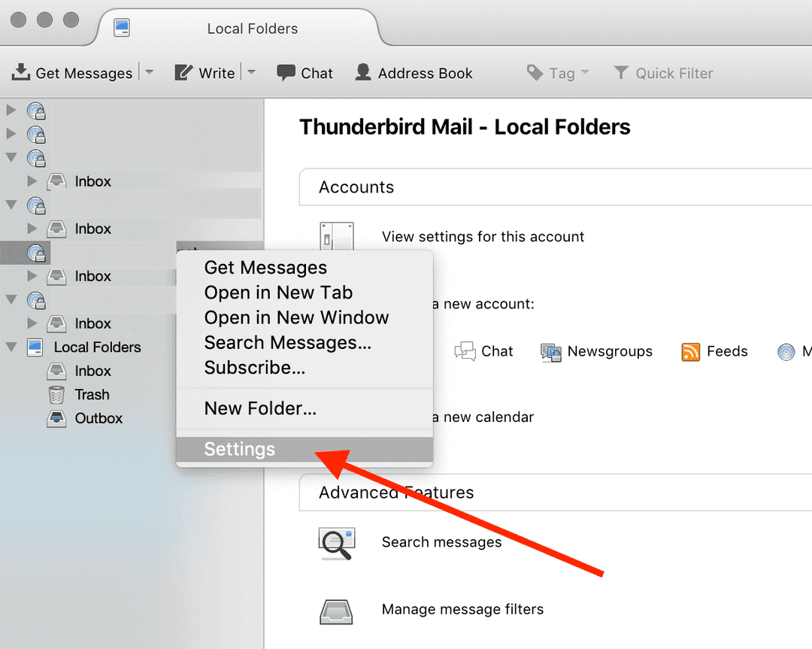The image size is (812, 649).
Task: Click the Feeds RSS icon
Action: 691,352
